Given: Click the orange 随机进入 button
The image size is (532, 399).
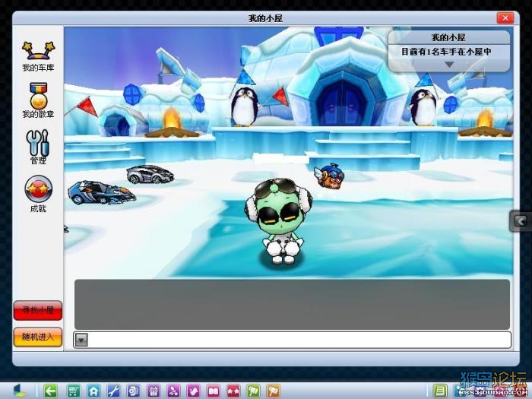Looking at the screenshot, I should [x=38, y=337].
